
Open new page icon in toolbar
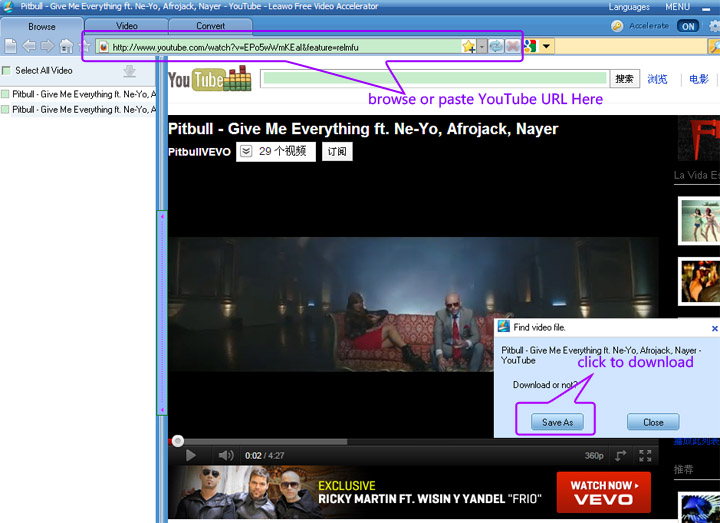pos(10,46)
